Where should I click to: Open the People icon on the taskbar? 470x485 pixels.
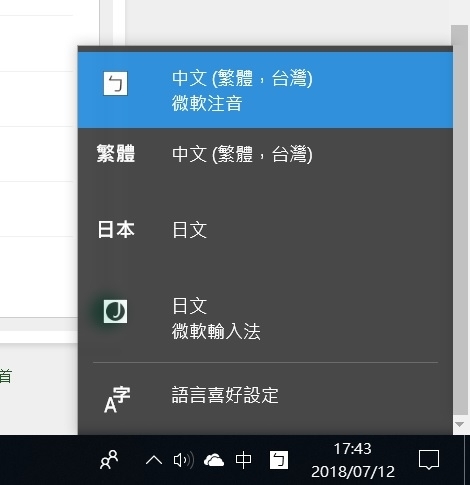pyautogui.click(x=109, y=460)
